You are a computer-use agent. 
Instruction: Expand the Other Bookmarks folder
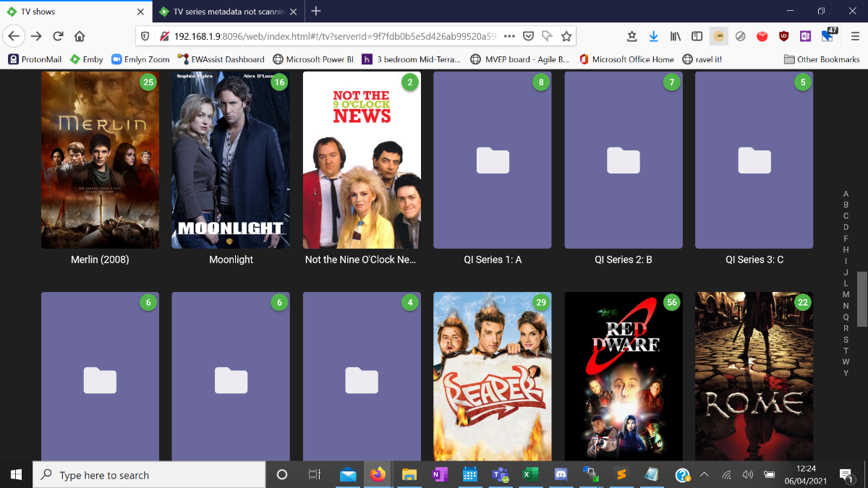822,59
